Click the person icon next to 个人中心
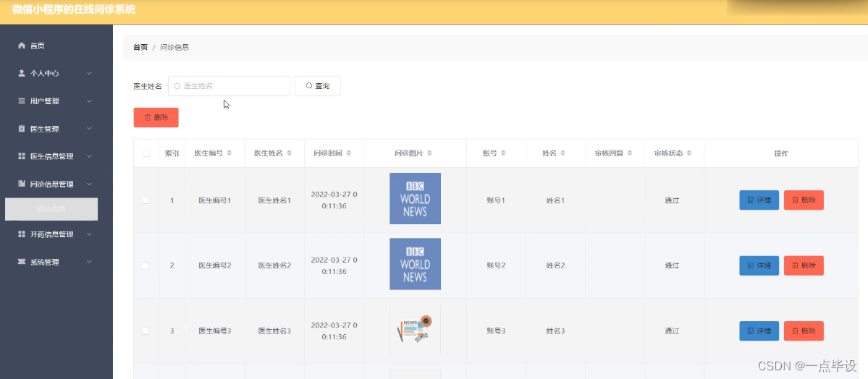Screen dimensions: 868x379 tap(22, 73)
